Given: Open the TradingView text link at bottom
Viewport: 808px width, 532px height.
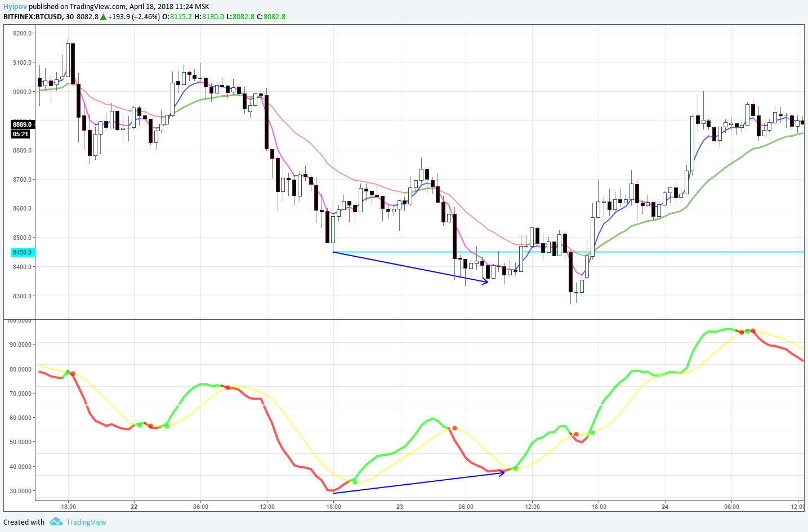Looking at the screenshot, I should (86, 522).
